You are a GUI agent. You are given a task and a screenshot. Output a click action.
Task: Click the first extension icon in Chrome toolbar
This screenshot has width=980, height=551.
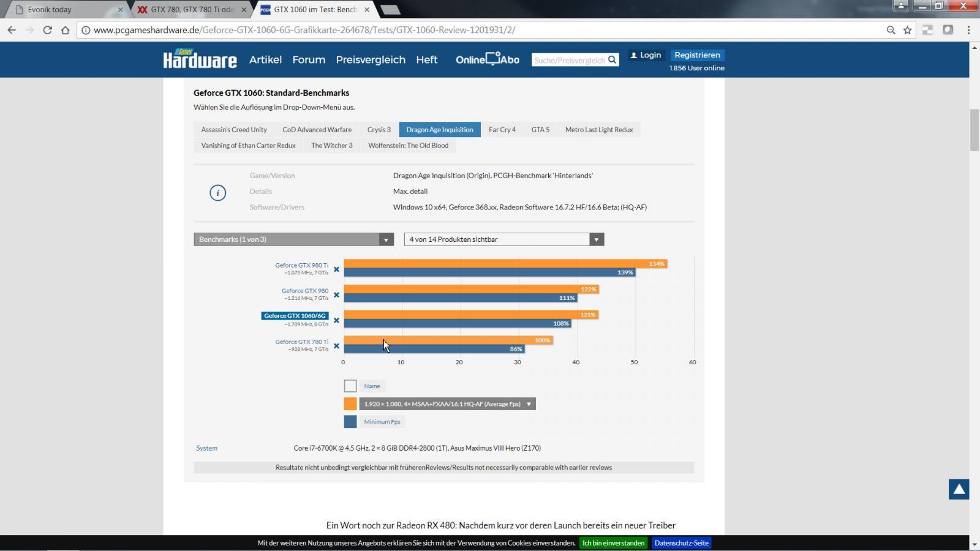click(928, 30)
